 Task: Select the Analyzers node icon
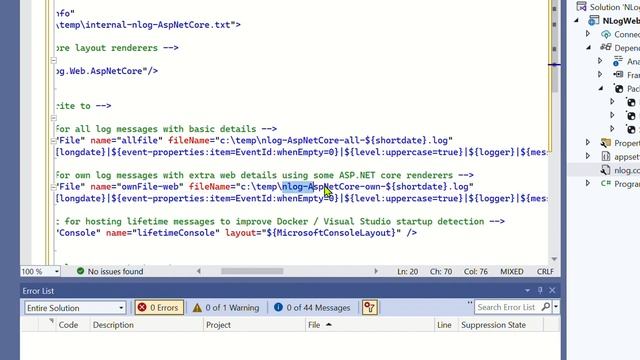[618, 61]
